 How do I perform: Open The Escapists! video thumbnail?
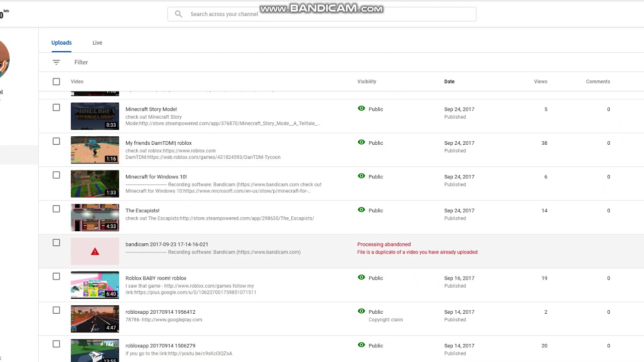pos(95,217)
